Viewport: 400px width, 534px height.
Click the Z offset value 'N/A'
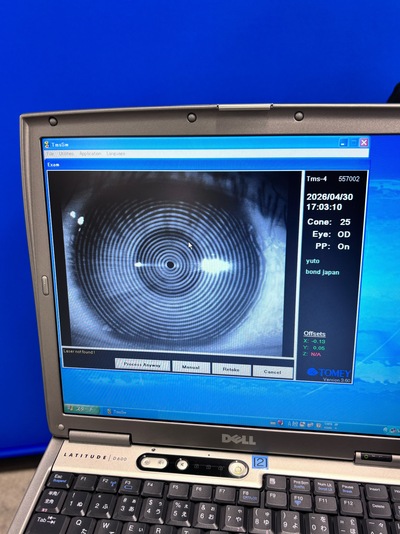tap(316, 355)
